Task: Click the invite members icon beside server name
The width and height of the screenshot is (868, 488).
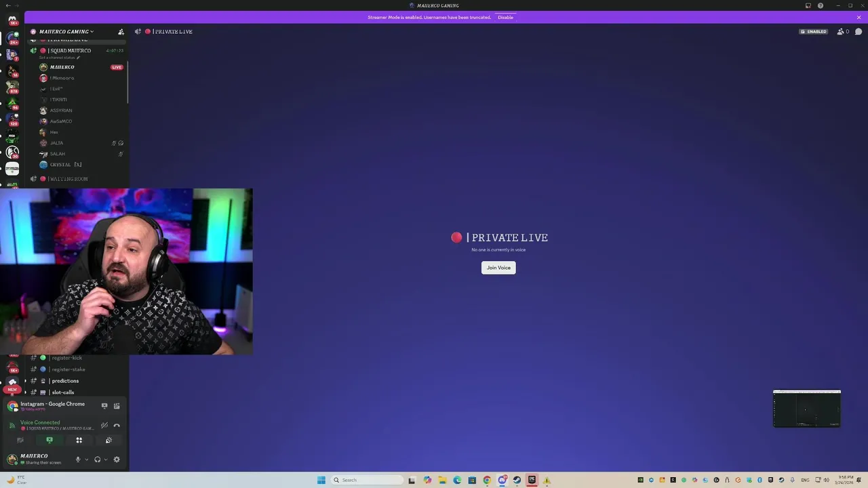Action: tap(121, 32)
